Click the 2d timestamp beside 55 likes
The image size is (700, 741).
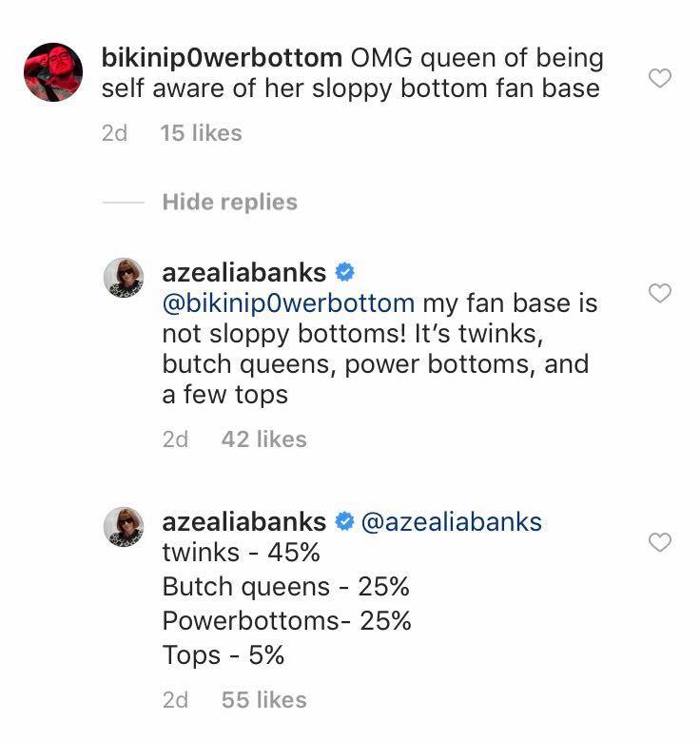(x=175, y=699)
